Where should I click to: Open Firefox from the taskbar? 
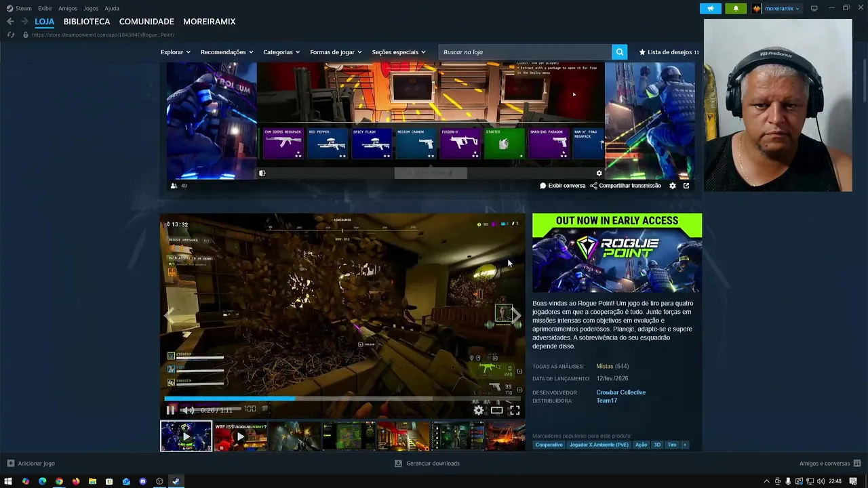tap(76, 481)
